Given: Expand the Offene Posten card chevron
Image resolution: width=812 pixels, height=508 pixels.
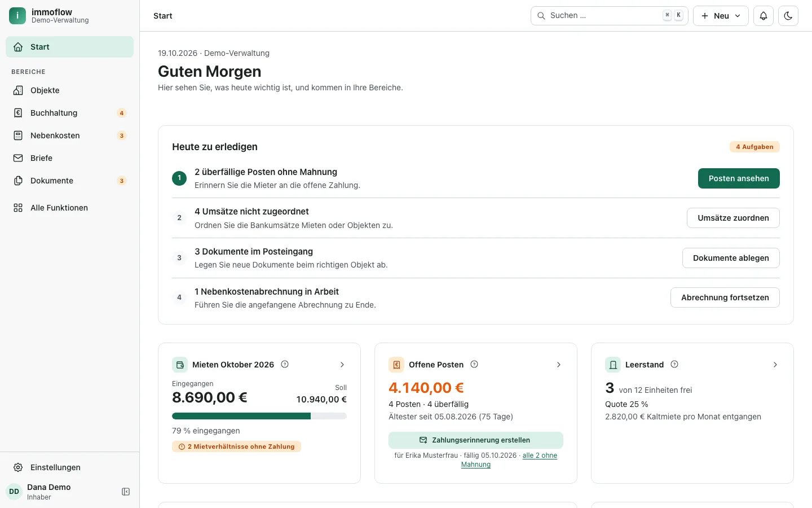Looking at the screenshot, I should coord(559,365).
